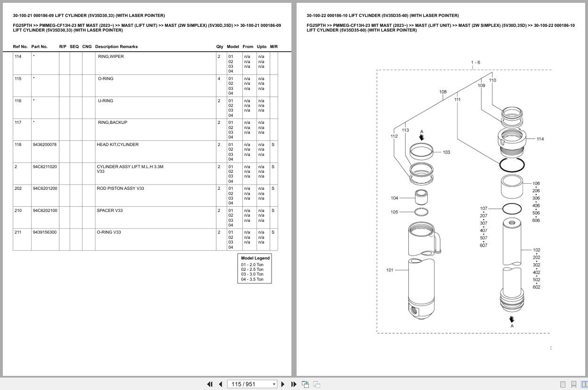Viewport: 588px width, 390px height.
Task: Click the M/R column header
Action: (274, 47)
